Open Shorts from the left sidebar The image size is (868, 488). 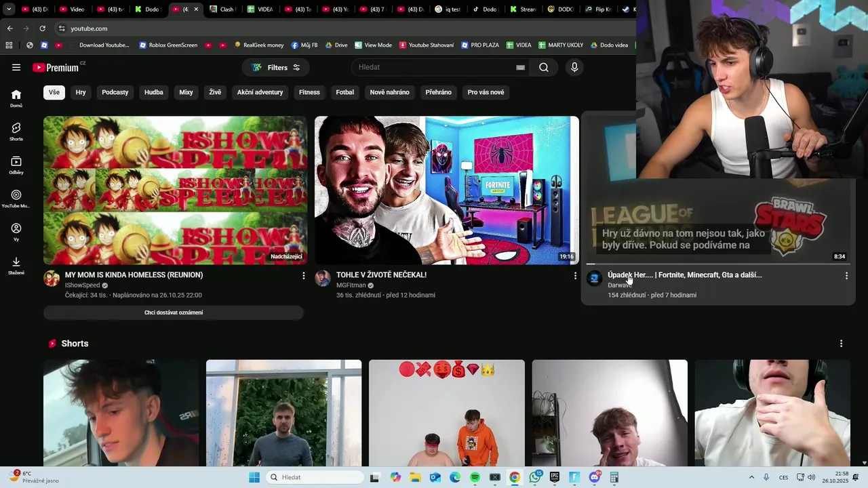[x=16, y=131]
